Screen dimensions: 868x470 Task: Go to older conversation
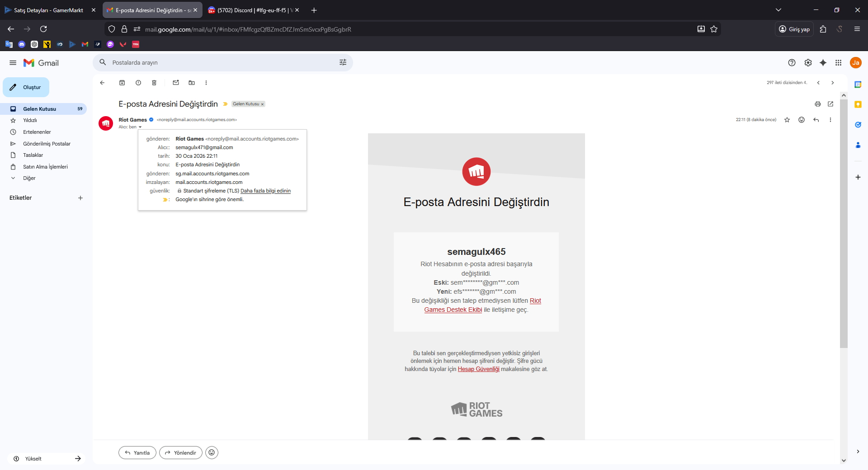(x=833, y=83)
